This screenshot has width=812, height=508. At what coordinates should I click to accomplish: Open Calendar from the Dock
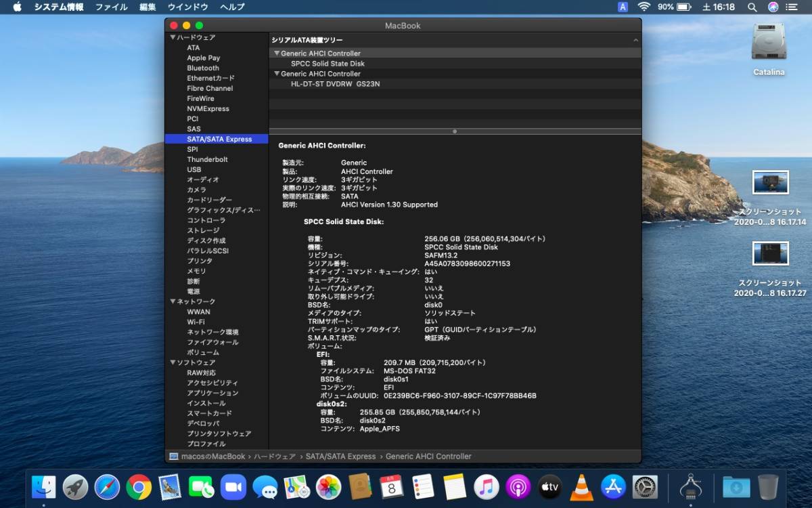tap(391, 486)
